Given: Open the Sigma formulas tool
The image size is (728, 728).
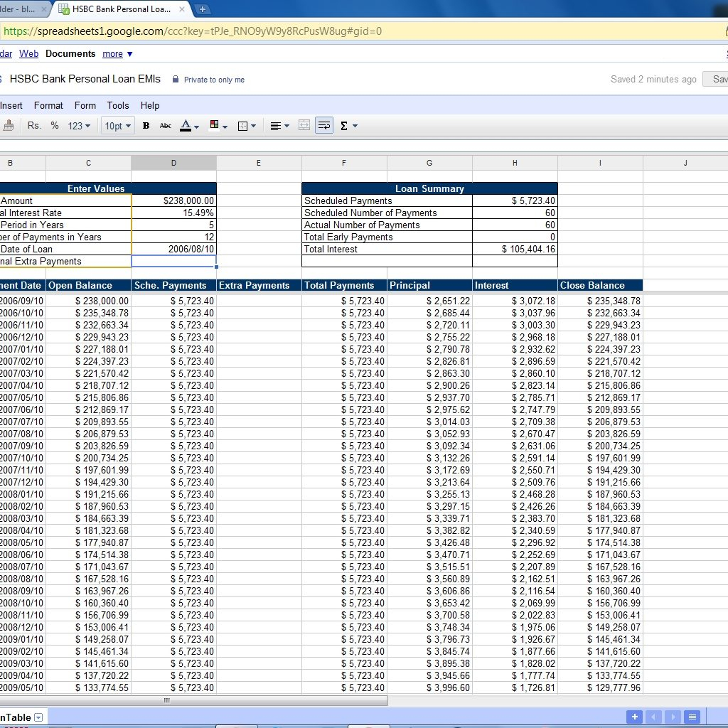Looking at the screenshot, I should coord(348,126).
